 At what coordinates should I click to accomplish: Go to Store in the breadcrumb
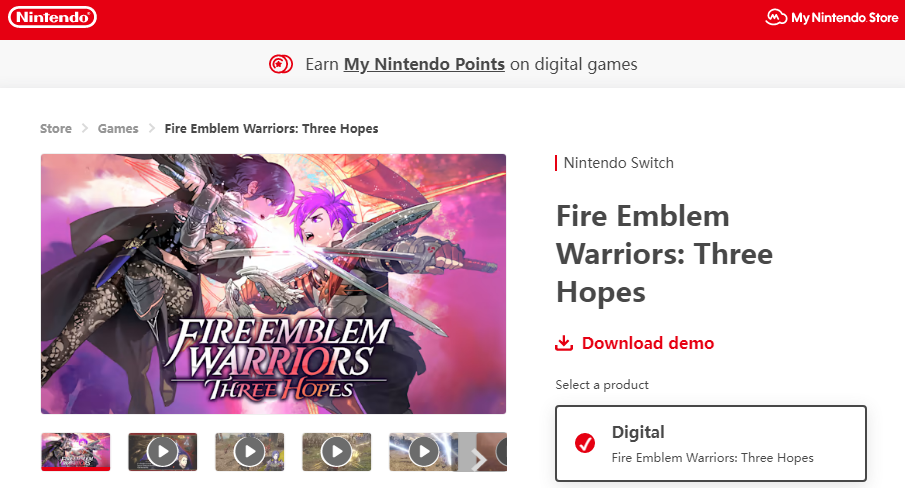(x=56, y=128)
